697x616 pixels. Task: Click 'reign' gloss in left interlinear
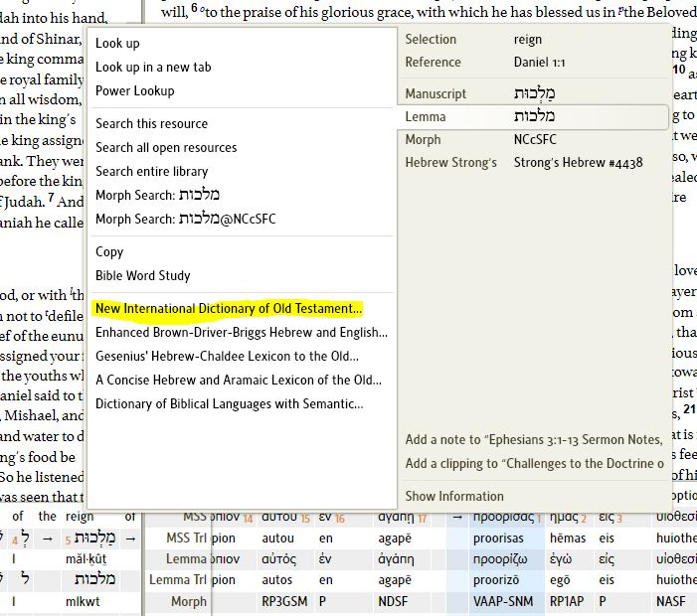tap(80, 517)
